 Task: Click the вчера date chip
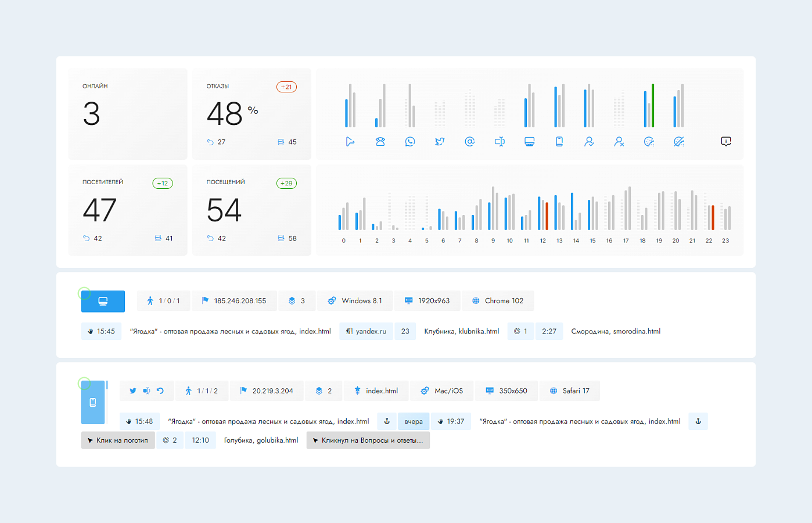click(414, 421)
